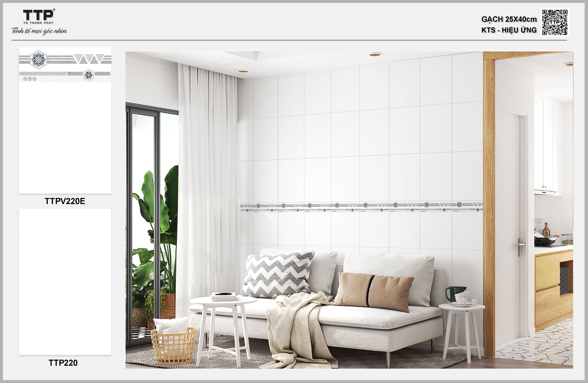Select the TTPV220E product code label
This screenshot has height=383, width=588.
(x=65, y=201)
